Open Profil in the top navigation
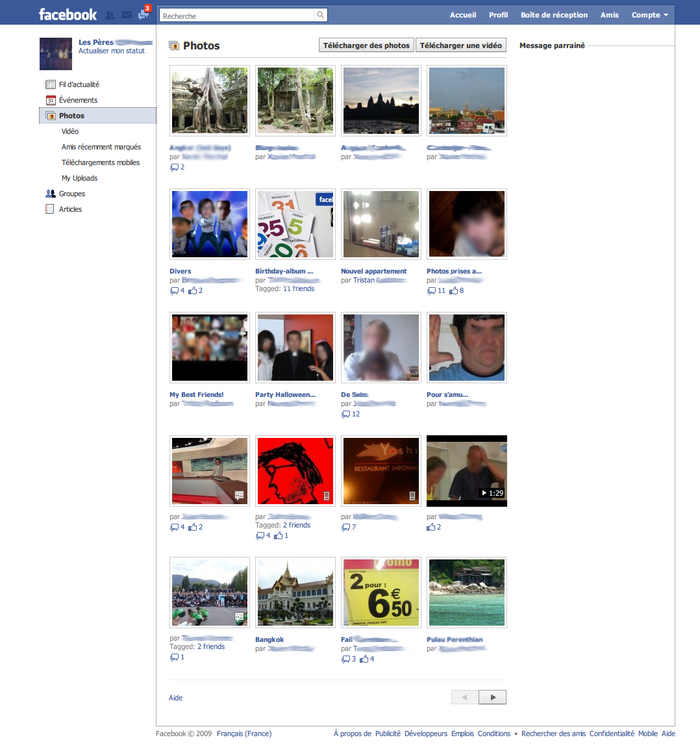This screenshot has height=753, width=700. (498, 15)
